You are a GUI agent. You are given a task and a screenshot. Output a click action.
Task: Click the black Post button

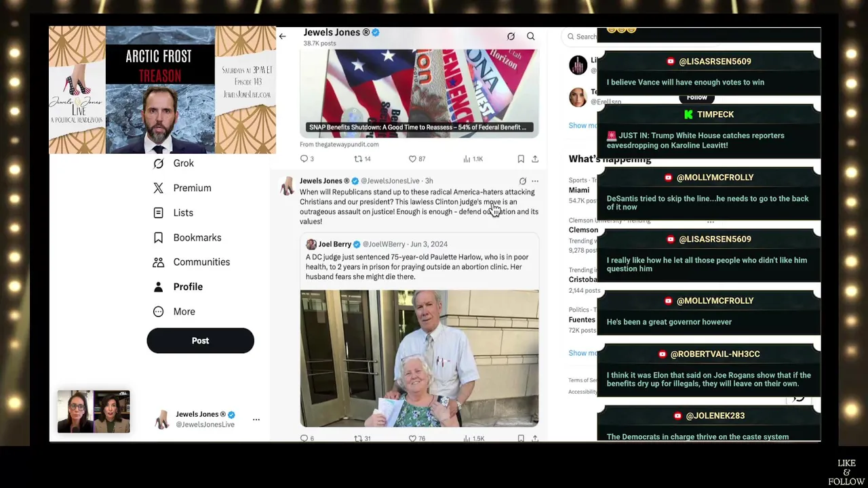200,341
